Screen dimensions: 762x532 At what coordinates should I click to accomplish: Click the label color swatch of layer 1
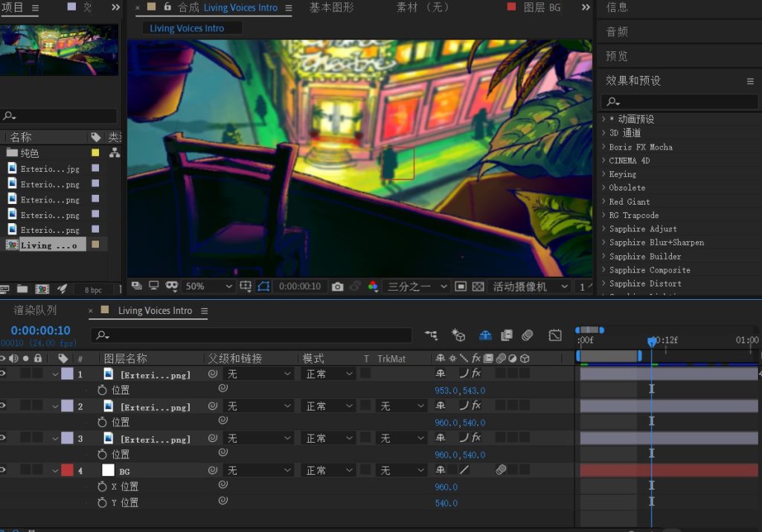point(67,374)
